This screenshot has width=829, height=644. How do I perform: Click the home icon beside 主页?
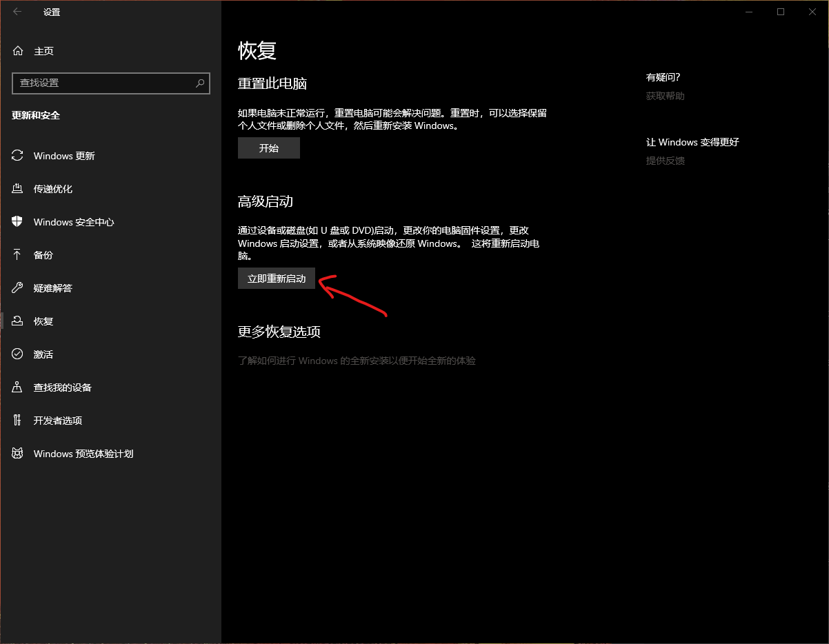click(18, 51)
